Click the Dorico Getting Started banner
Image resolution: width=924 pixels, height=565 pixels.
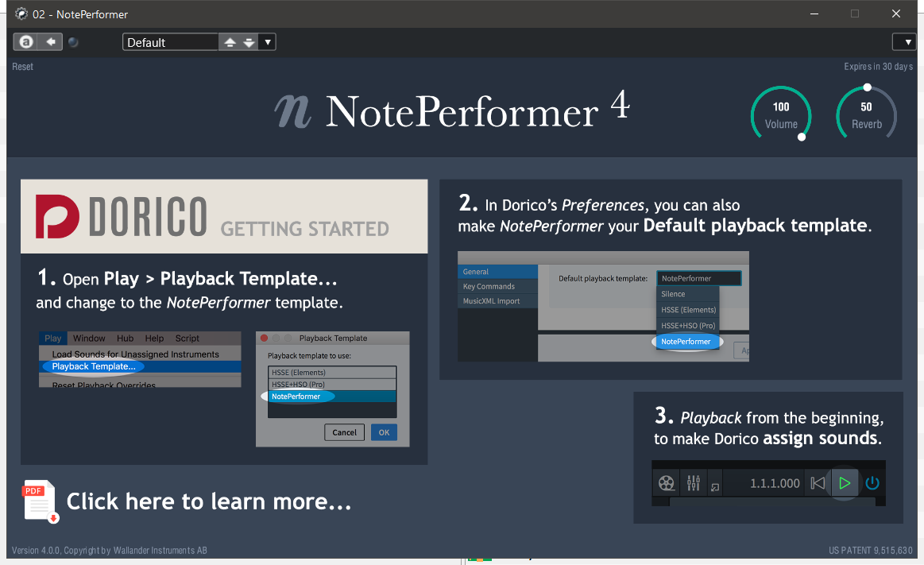(224, 216)
